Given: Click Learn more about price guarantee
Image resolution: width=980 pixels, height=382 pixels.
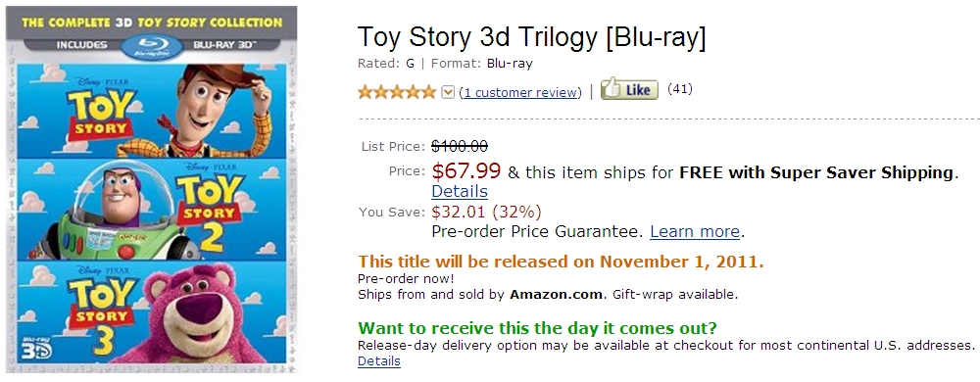Looking at the screenshot, I should tap(695, 231).
